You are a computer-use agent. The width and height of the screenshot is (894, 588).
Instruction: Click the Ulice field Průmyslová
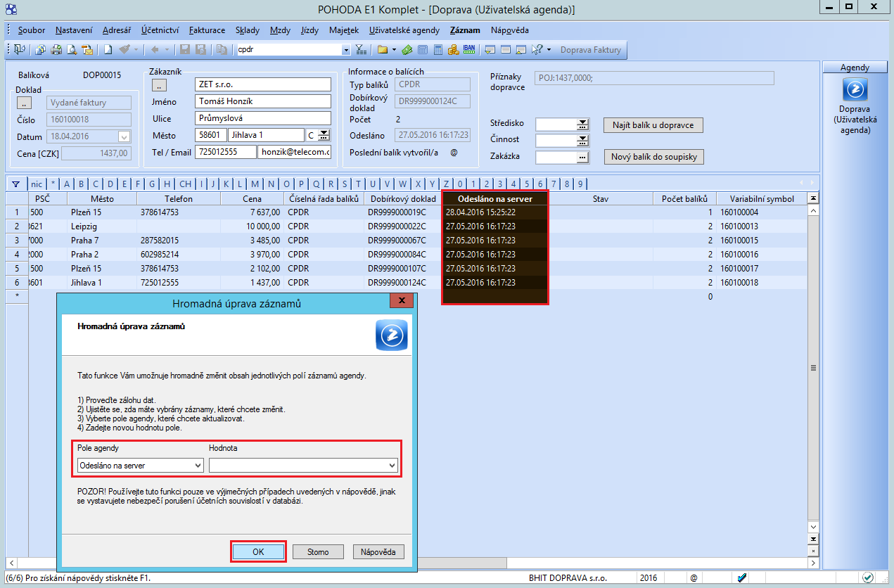(263, 118)
